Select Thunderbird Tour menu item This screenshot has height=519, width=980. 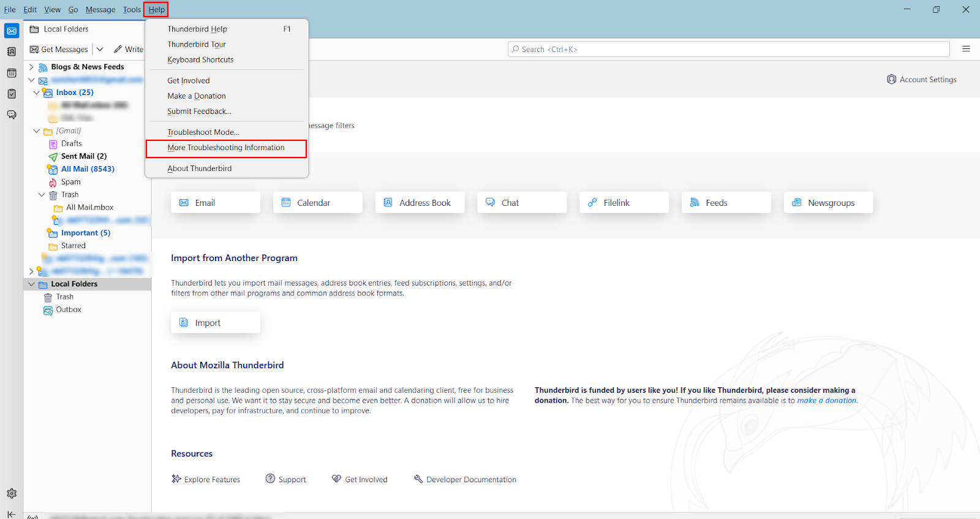tap(226, 45)
